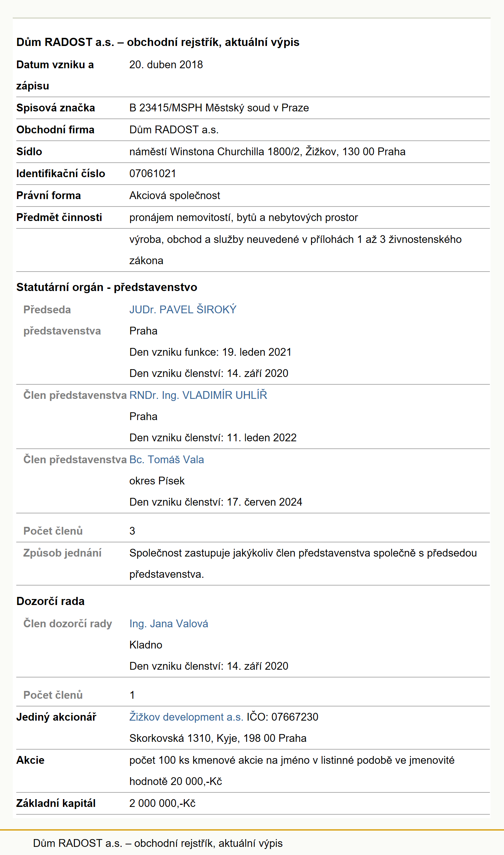This screenshot has height=855, width=504.
Task: Click the shareholder IČO: 07667230 text
Action: pyautogui.click(x=282, y=717)
